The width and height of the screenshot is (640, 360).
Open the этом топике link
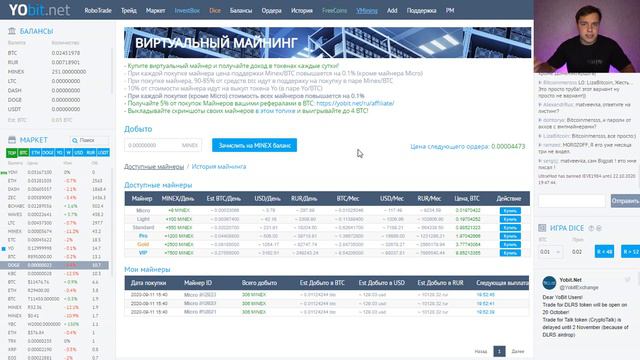[276, 111]
